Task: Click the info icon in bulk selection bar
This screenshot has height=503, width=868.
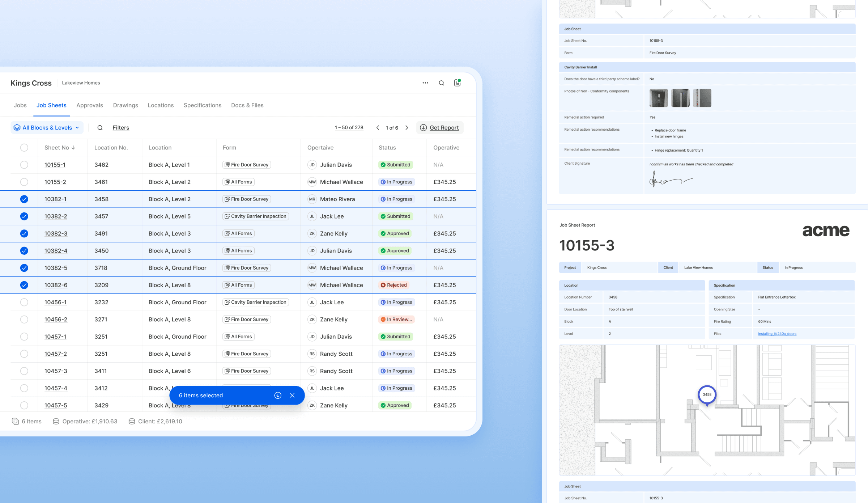Action: (277, 395)
